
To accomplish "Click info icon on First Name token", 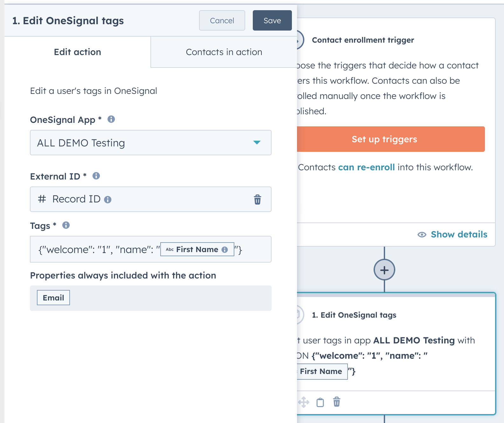I will (x=225, y=250).
